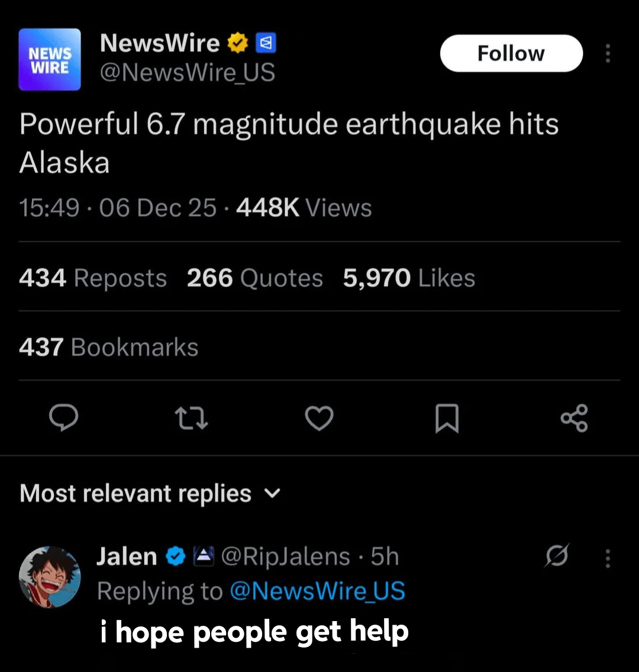
Task: Repost the NewsWire earthquake tweet
Action: click(x=191, y=419)
